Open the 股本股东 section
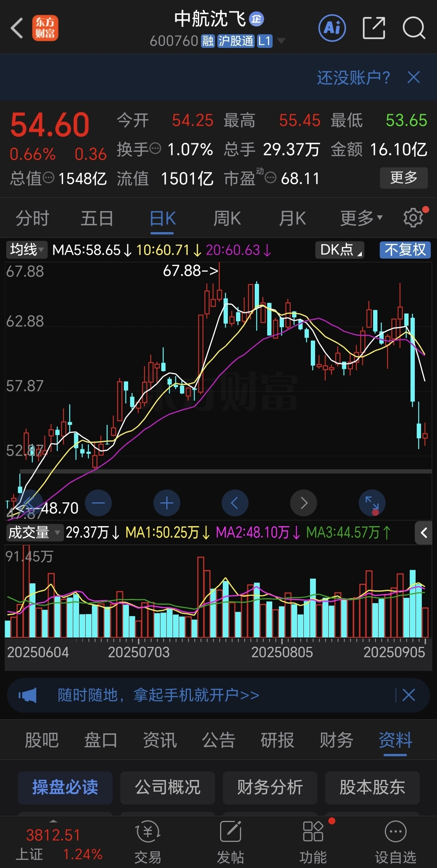437x868 pixels. [372, 787]
